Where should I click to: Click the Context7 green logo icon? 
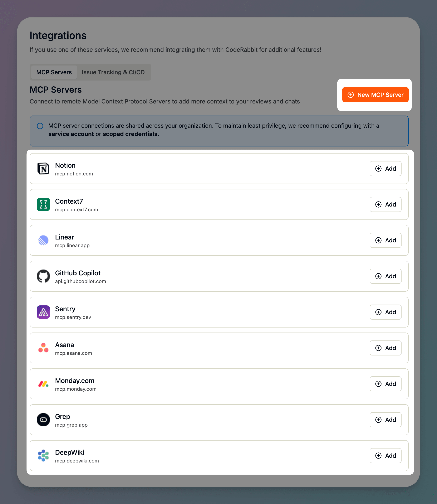pos(43,204)
